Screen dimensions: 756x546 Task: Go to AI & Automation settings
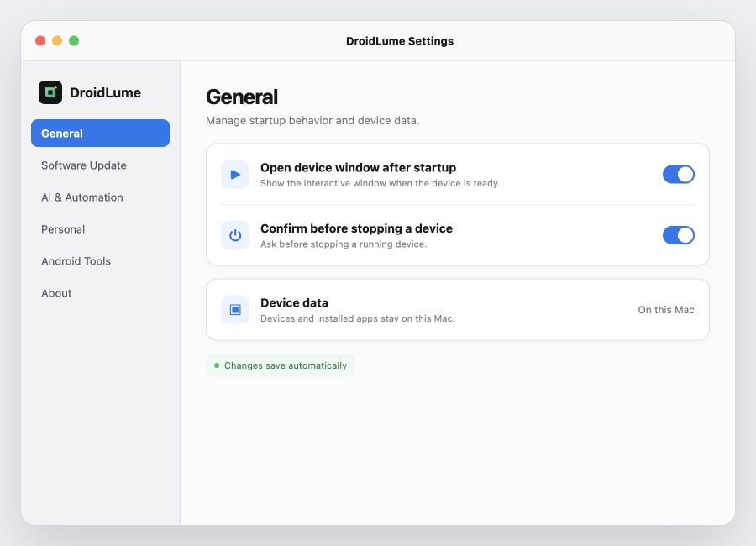coord(100,197)
